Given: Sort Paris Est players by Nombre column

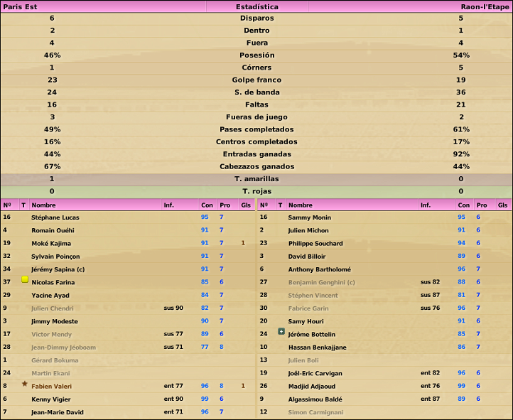Looking at the screenshot, I should 43,205.
